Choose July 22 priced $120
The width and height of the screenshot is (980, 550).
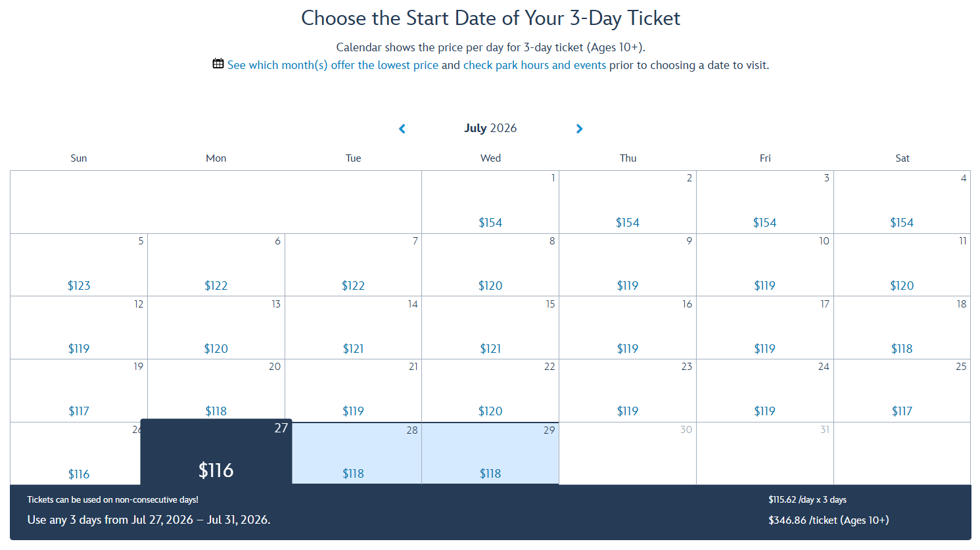click(x=490, y=391)
